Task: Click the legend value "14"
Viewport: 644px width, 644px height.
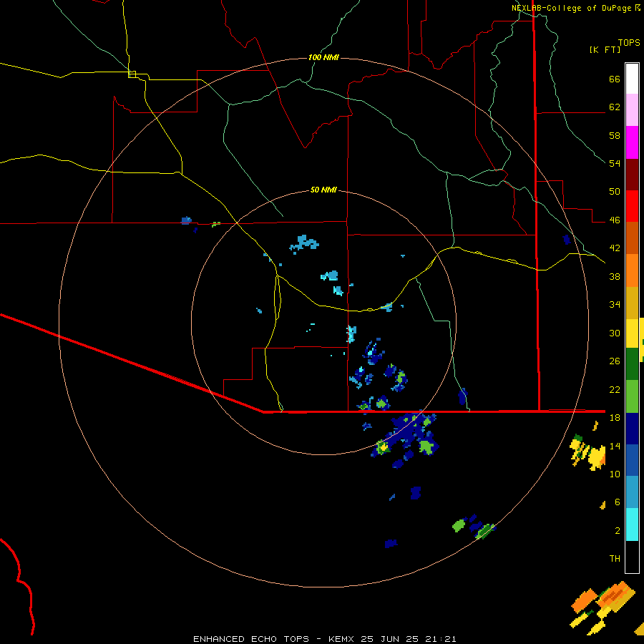Action: [x=615, y=446]
